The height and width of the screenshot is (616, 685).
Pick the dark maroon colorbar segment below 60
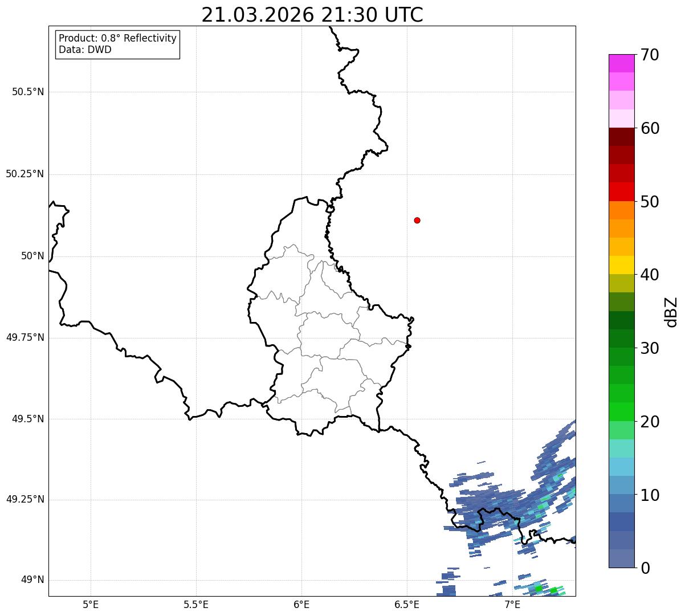coord(621,137)
